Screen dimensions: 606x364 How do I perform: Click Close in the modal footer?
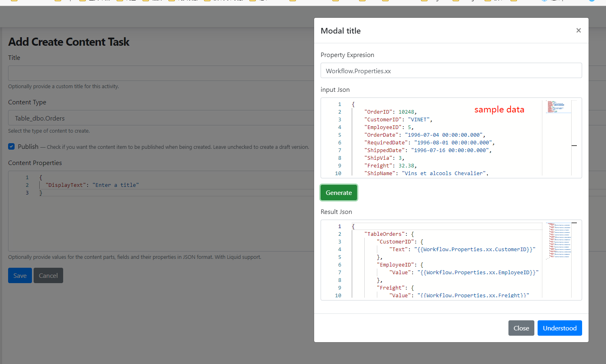tap(521, 328)
